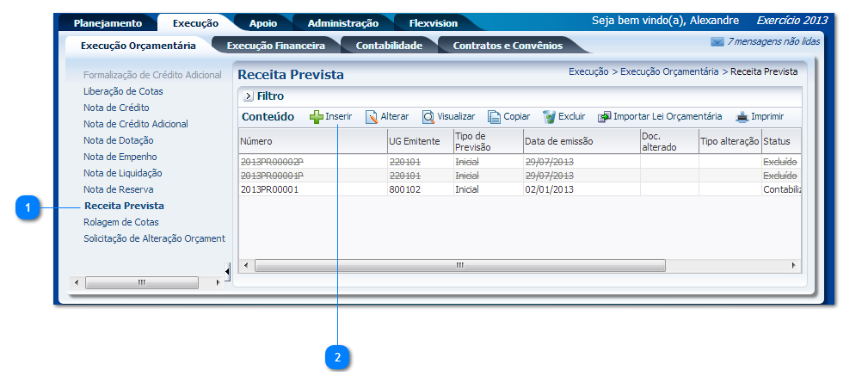
Task: Click the Imprimir printer icon
Action: click(742, 117)
